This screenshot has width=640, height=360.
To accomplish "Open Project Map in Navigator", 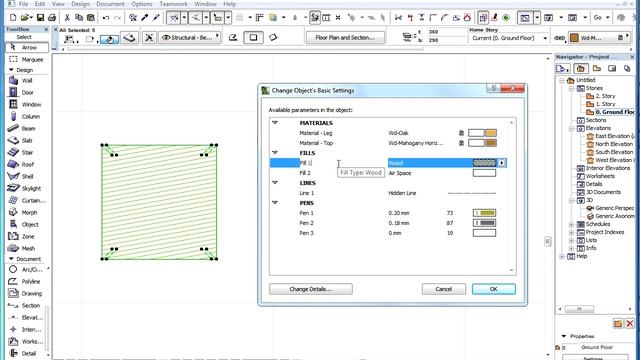I will tap(580, 69).
